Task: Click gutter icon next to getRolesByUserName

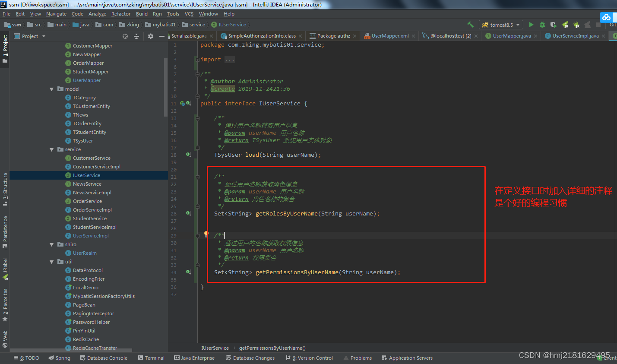Action: tap(189, 213)
